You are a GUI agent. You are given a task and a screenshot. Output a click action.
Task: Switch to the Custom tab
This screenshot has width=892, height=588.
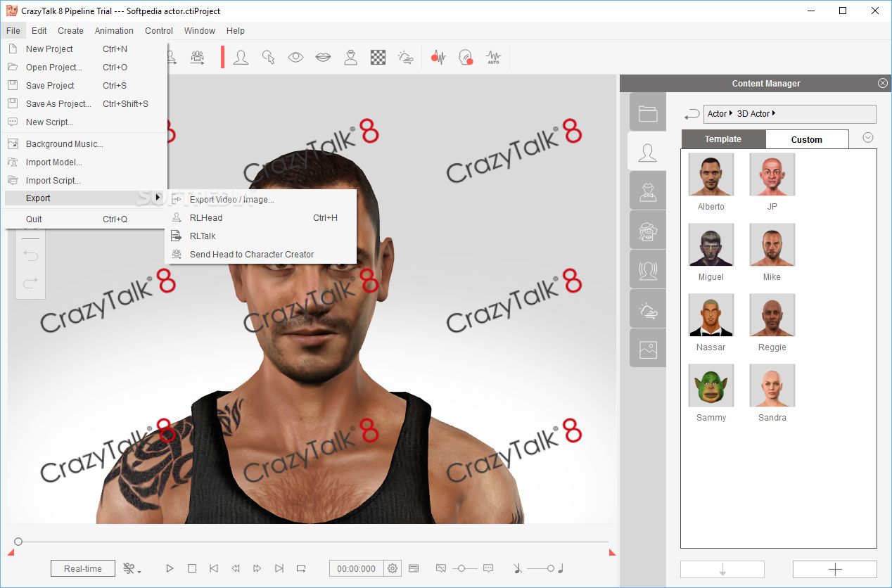pos(806,139)
